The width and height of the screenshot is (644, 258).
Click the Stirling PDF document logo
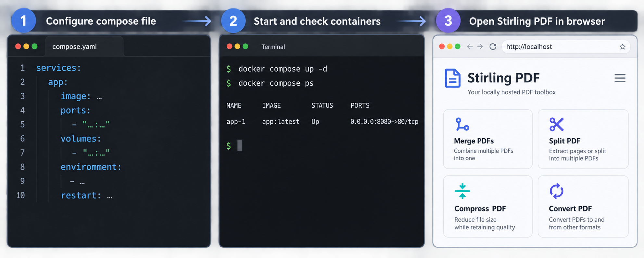coord(452,78)
